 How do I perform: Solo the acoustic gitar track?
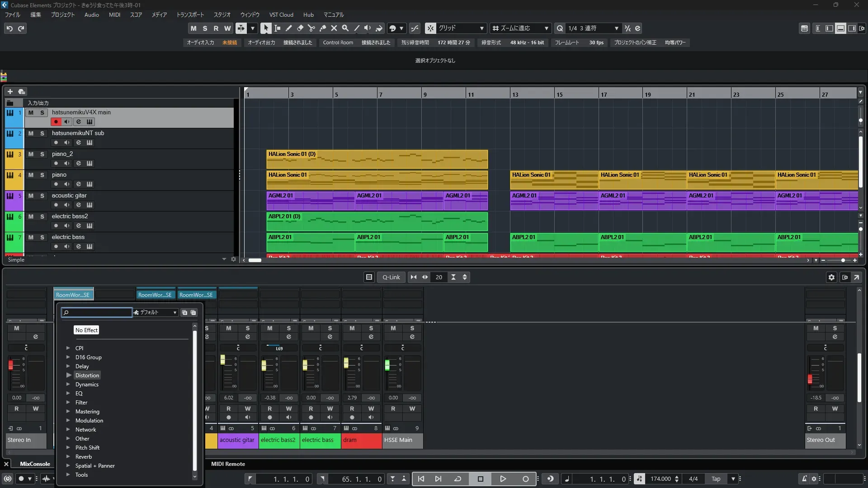tap(42, 196)
